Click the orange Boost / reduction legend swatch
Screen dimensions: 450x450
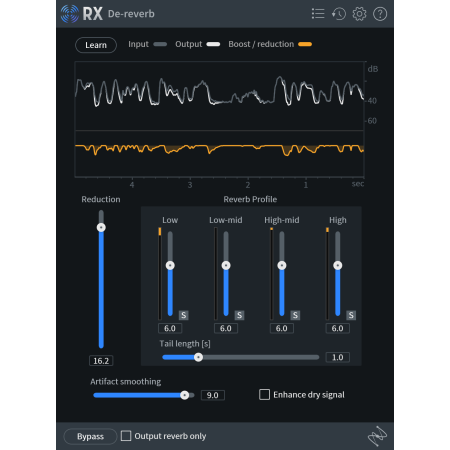coord(305,44)
